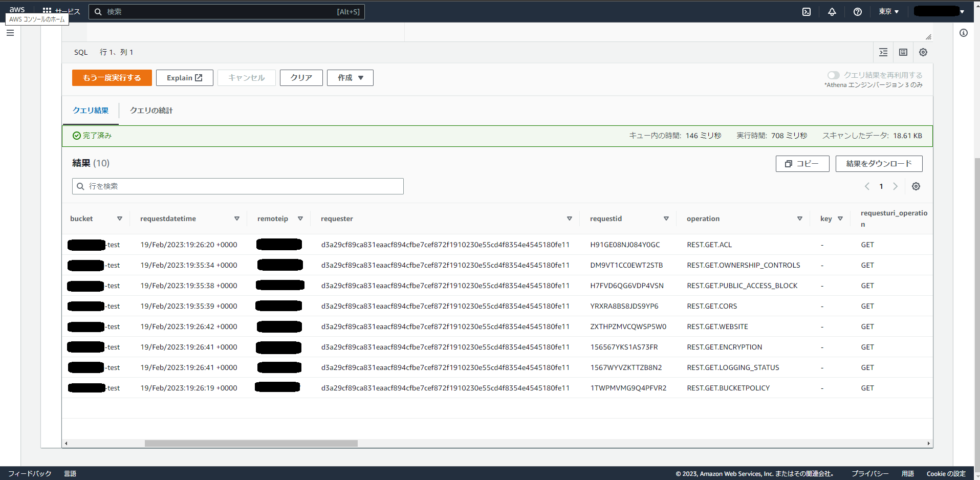Screen dimensions: 980x480
Task: Open the editor keyboard shortcuts table icon
Action: coord(903,52)
